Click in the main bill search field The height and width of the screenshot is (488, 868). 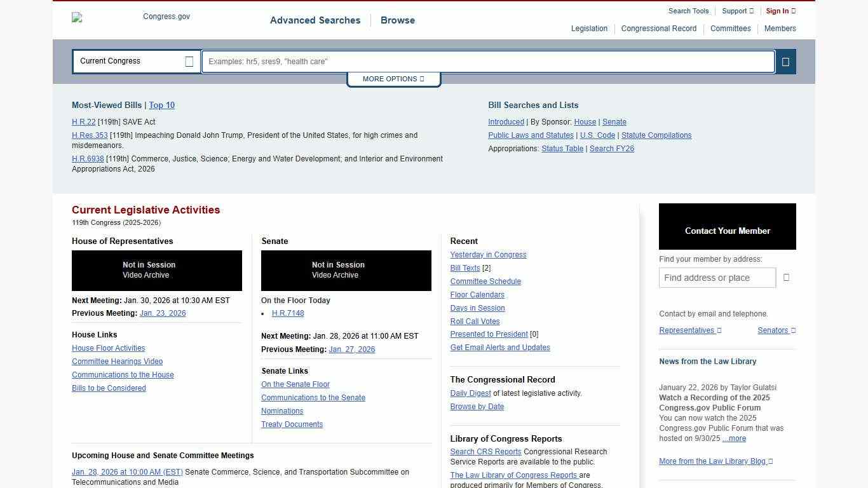point(487,62)
